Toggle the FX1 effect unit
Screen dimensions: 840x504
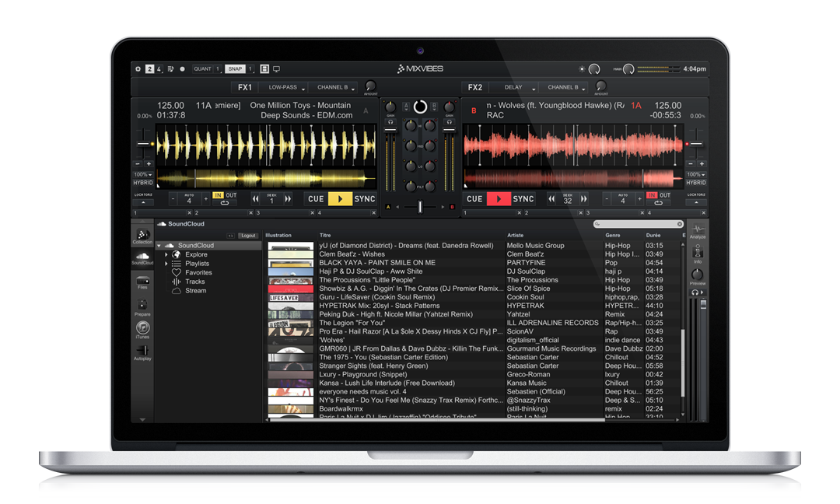click(x=245, y=87)
